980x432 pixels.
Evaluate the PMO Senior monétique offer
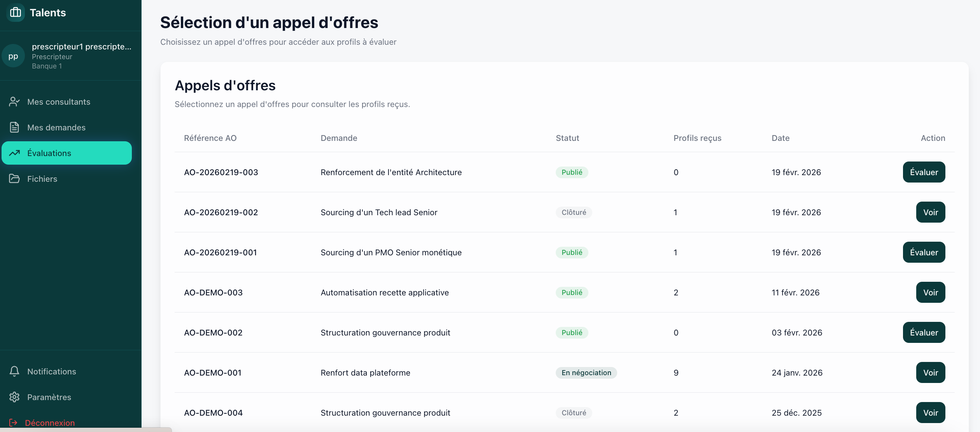(x=924, y=253)
